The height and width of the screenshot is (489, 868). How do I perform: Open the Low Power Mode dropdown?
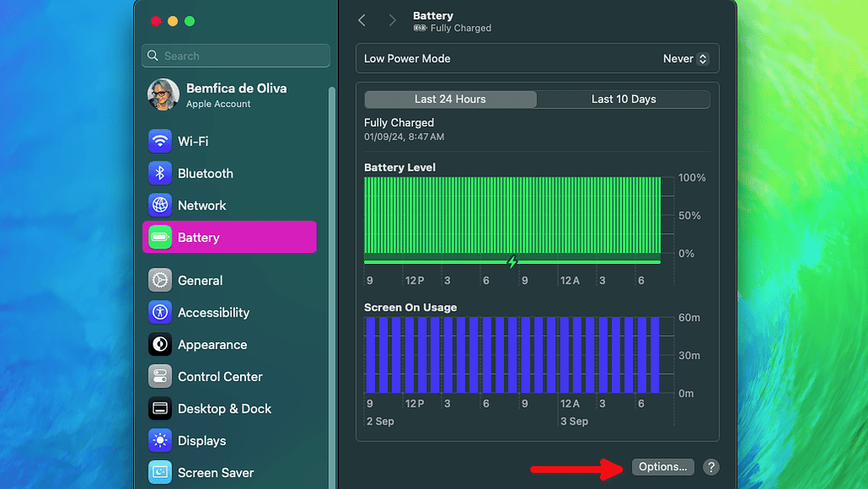[686, 59]
